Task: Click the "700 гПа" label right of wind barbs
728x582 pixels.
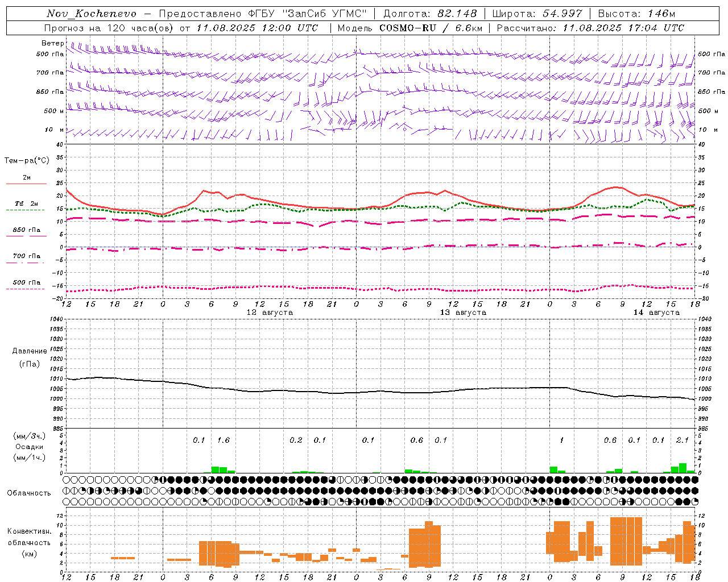Action: coord(712,73)
